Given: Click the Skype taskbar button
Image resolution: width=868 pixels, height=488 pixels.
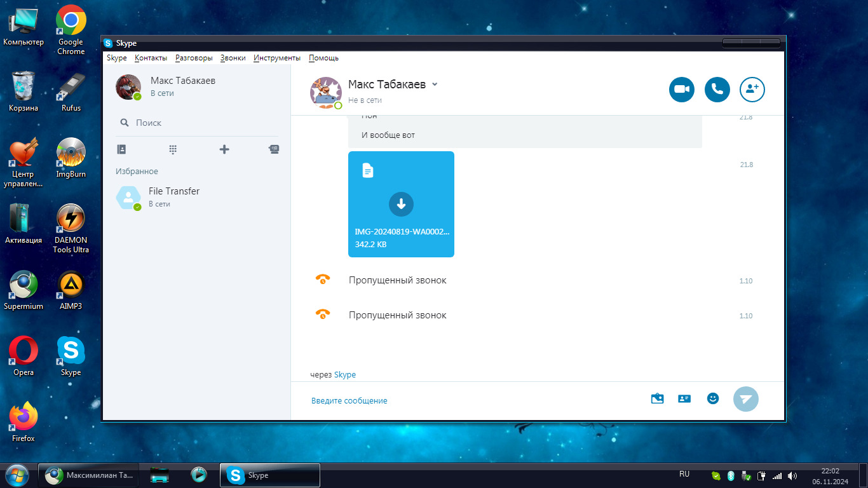Looking at the screenshot, I should (270, 475).
